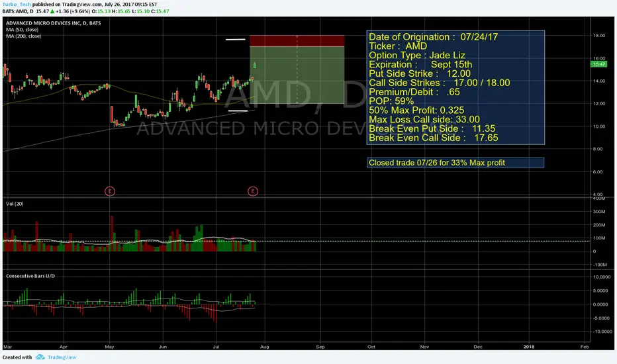Click the '50% Max Profit: 0.325' line

(416, 110)
